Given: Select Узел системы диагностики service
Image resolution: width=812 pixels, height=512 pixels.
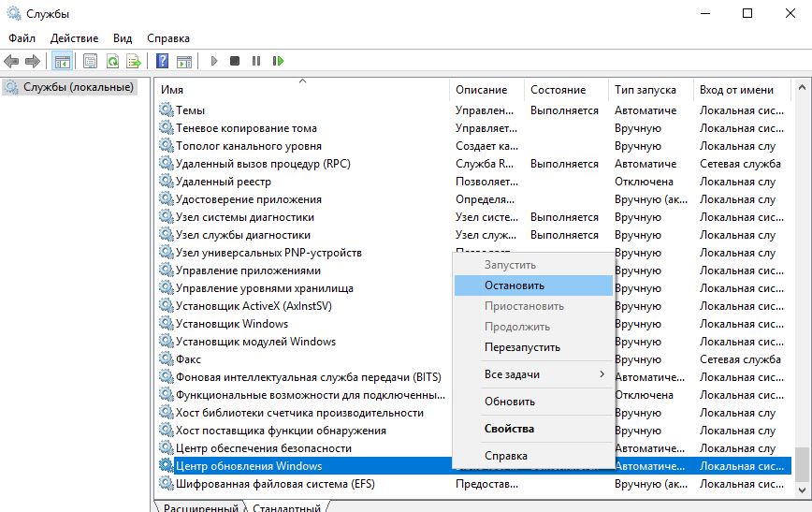Looking at the screenshot, I should click(245, 217).
